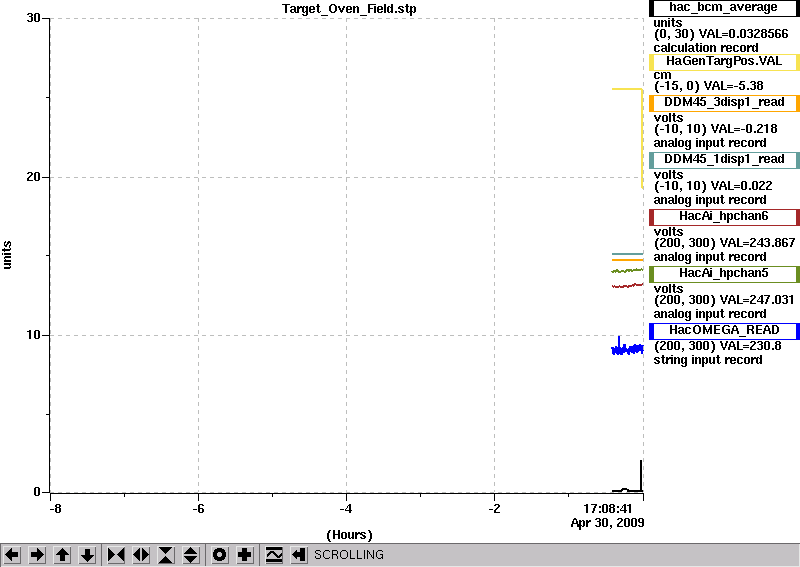Click the -4 tick label on time axis
The height and width of the screenshot is (567, 800).
pyautogui.click(x=346, y=509)
